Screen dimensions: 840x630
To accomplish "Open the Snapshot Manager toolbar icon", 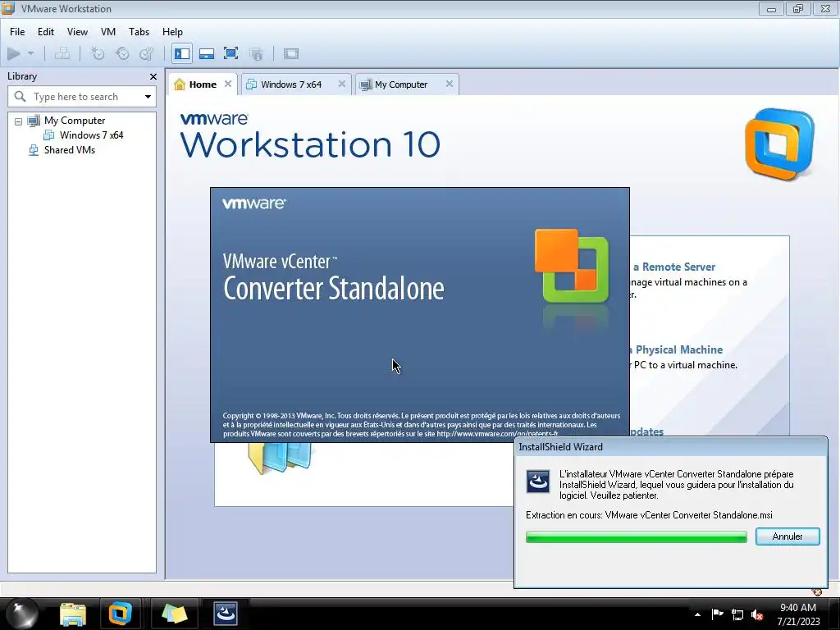I will click(146, 53).
